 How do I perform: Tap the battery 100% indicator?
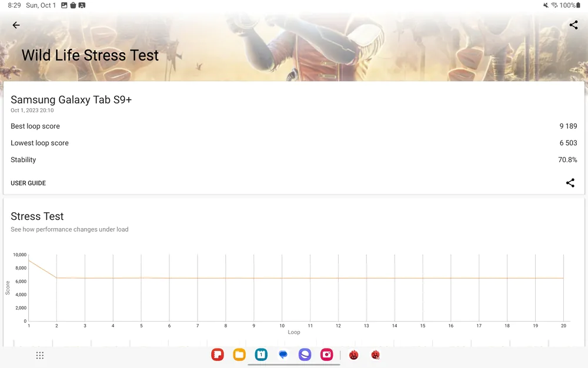coord(570,5)
